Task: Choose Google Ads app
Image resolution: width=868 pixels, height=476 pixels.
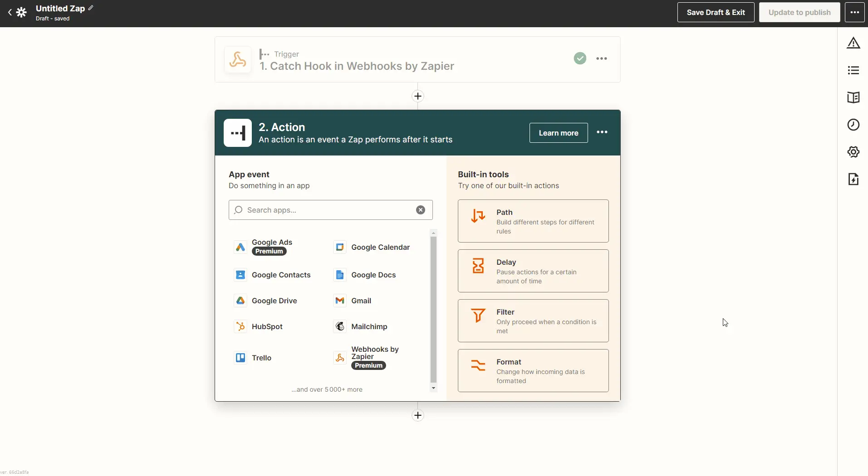Action: (x=263, y=247)
